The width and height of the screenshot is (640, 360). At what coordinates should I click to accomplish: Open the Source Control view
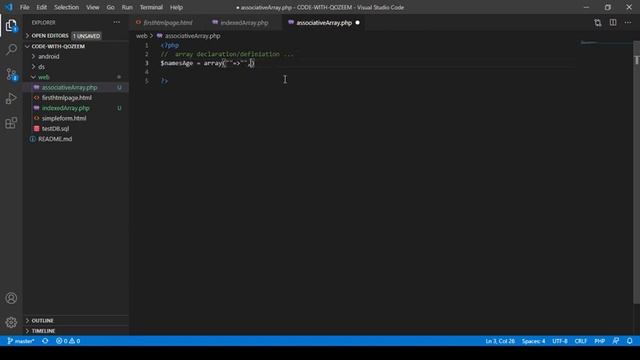tap(11, 74)
